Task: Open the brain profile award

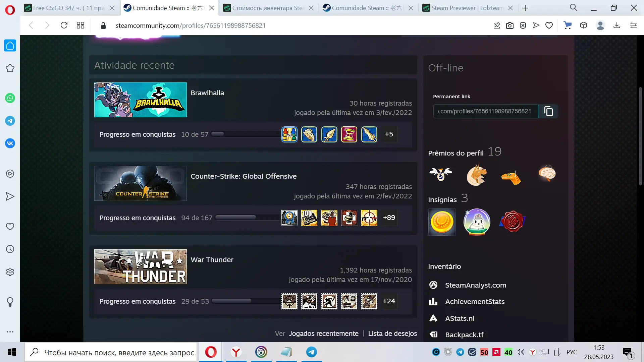Action: click(x=547, y=174)
